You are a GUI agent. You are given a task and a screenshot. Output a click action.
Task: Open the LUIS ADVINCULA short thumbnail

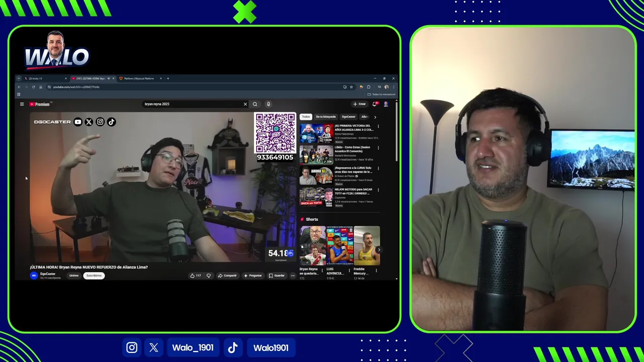pyautogui.click(x=340, y=245)
